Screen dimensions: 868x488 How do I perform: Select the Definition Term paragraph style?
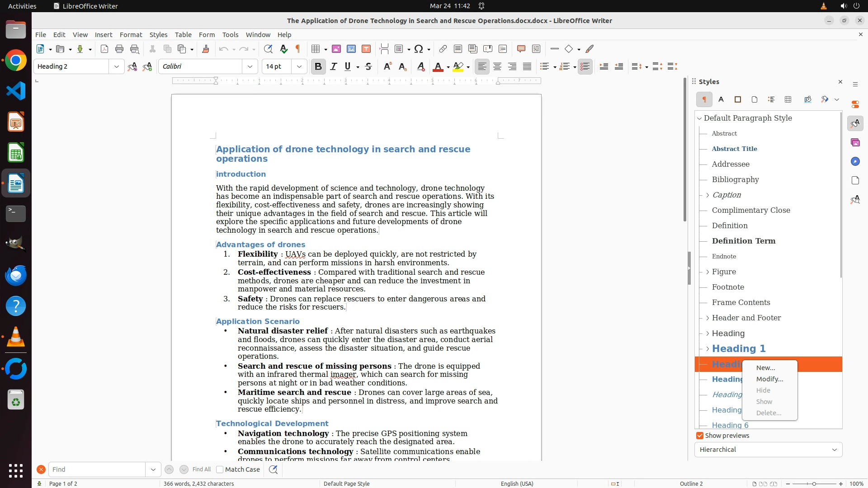click(x=743, y=241)
